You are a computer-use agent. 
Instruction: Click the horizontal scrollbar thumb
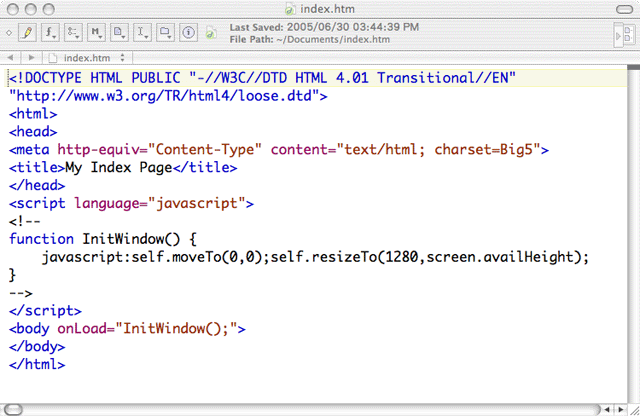[x=13, y=409]
